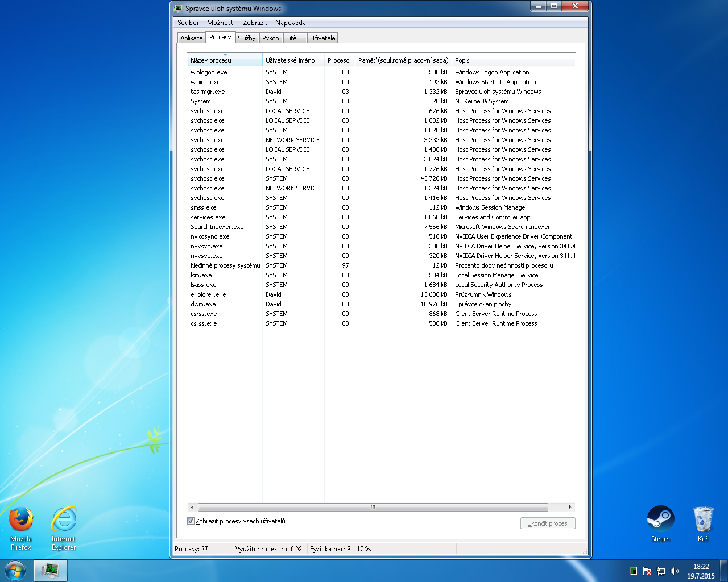
Task: Click the scrollbar left arrow
Action: click(x=192, y=507)
